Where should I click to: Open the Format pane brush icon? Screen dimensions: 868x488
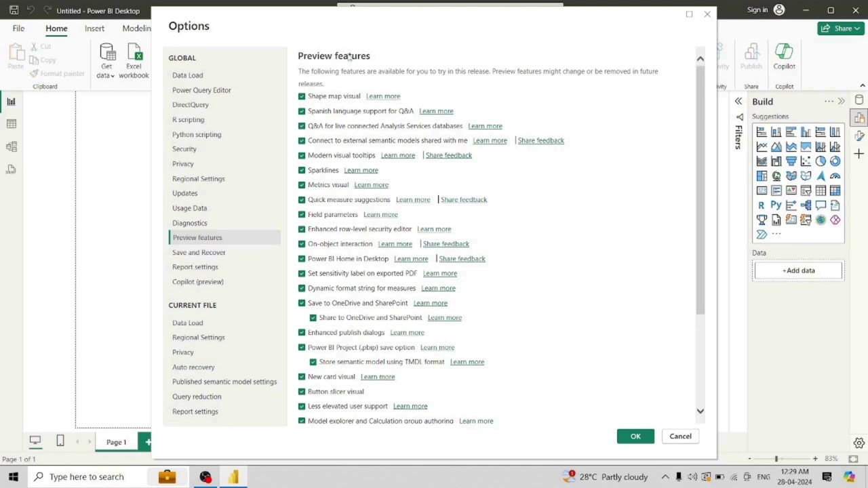859,136
